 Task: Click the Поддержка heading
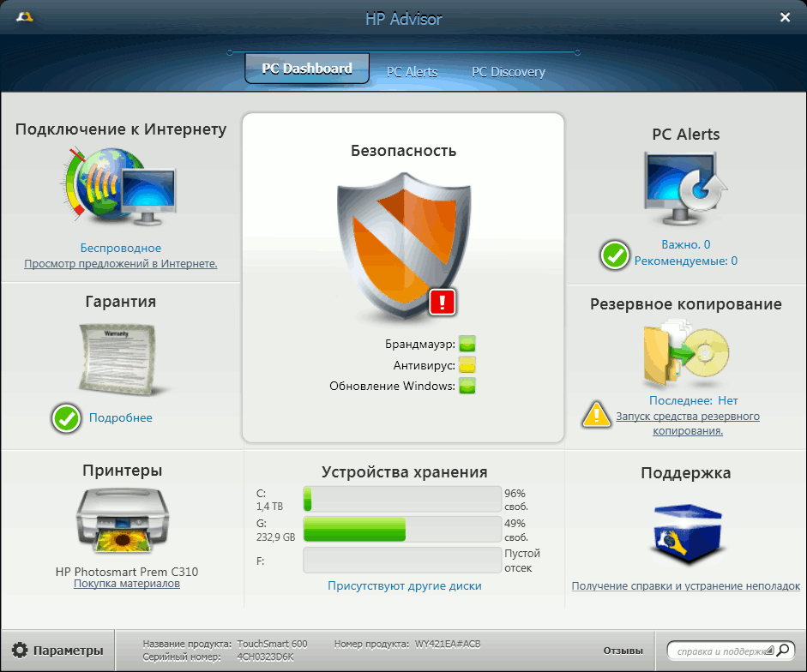coord(685,473)
